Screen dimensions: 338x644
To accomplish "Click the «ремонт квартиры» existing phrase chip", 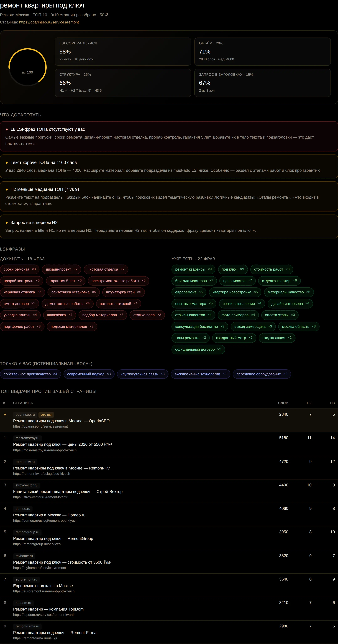I will coord(193,269).
